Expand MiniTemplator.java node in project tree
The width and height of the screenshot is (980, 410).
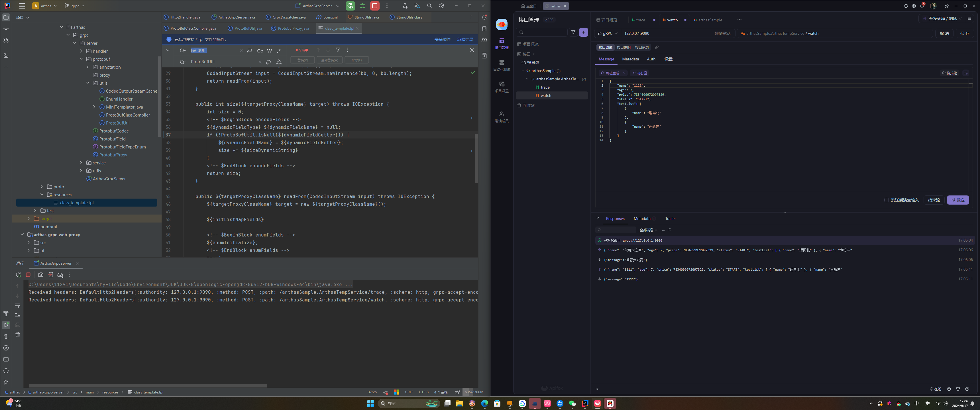point(94,107)
